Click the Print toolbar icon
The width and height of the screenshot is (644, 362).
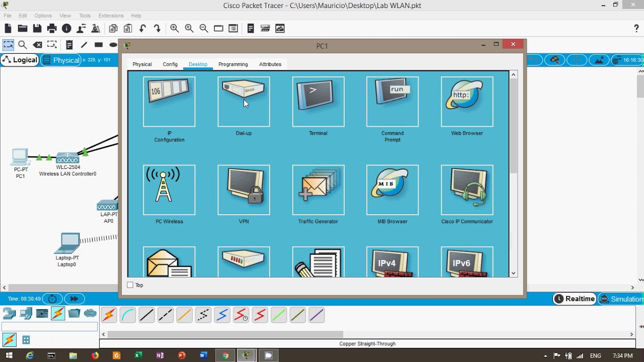(52, 29)
